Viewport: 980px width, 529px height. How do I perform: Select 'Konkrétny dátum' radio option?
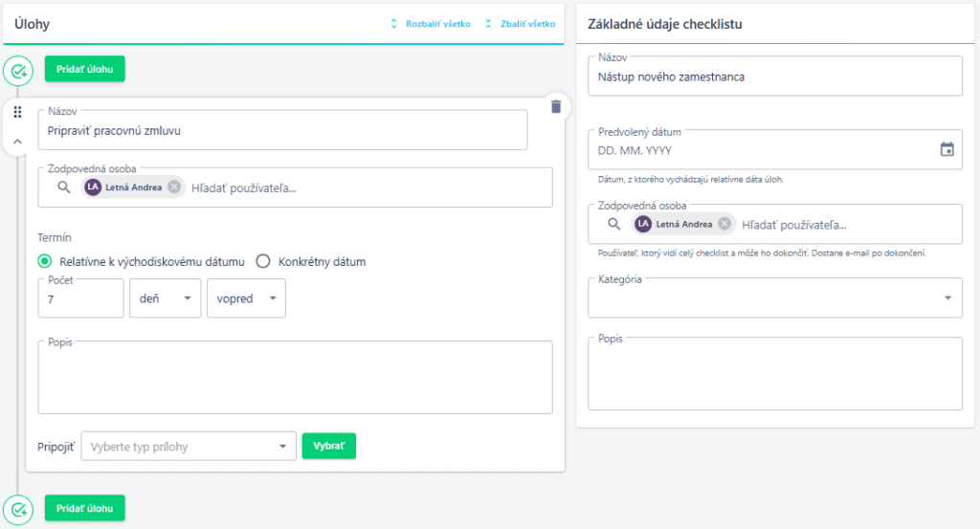coord(263,261)
